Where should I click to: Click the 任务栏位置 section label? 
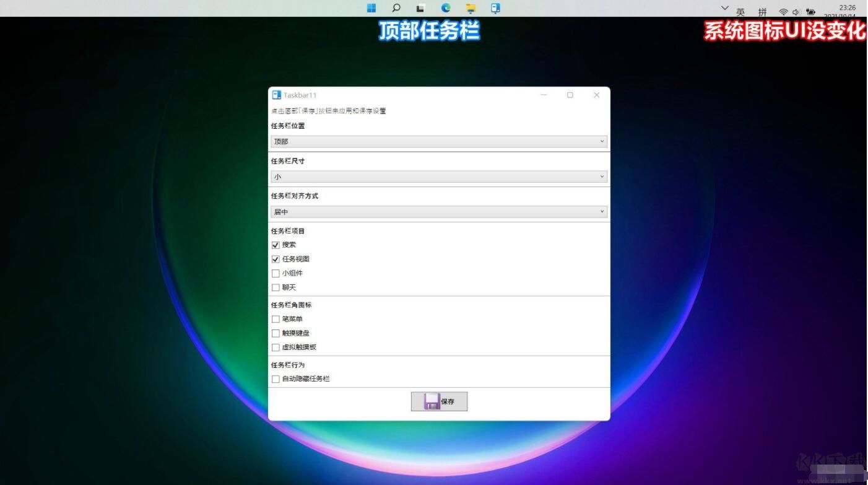point(288,126)
